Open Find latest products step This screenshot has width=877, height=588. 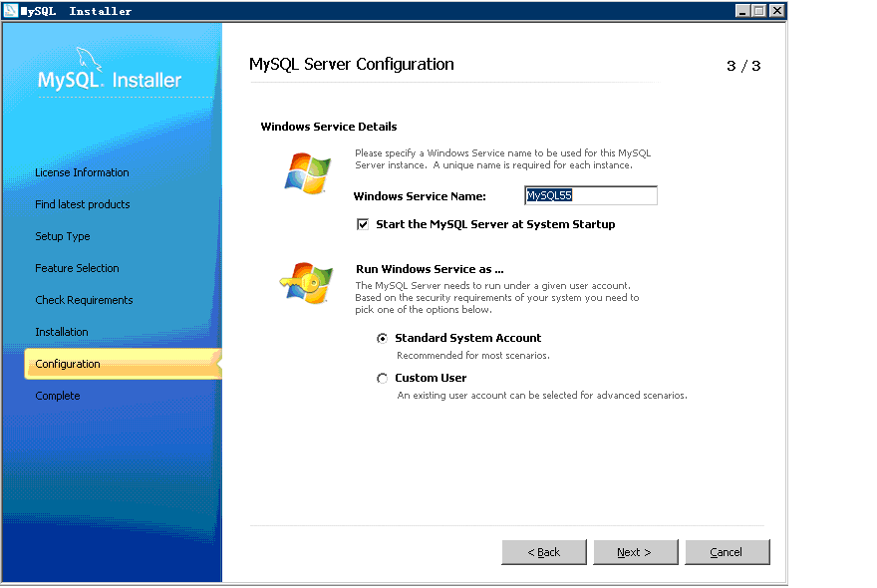coord(82,204)
